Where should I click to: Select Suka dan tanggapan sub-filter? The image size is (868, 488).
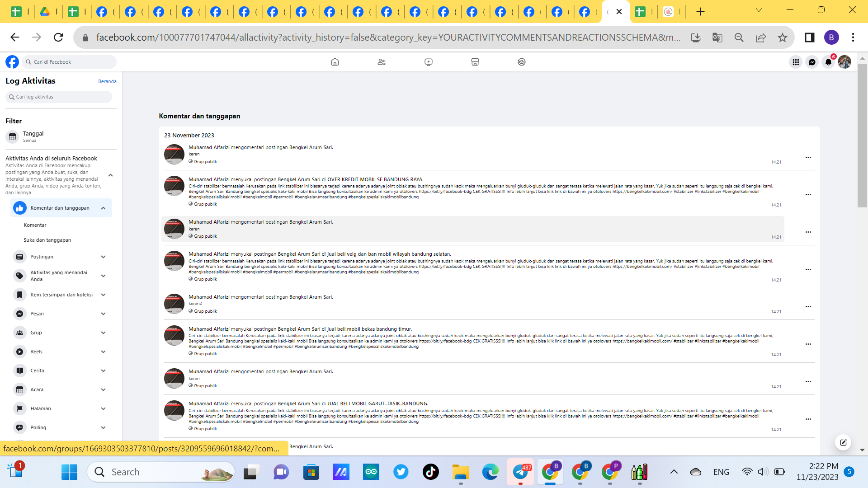(47, 240)
